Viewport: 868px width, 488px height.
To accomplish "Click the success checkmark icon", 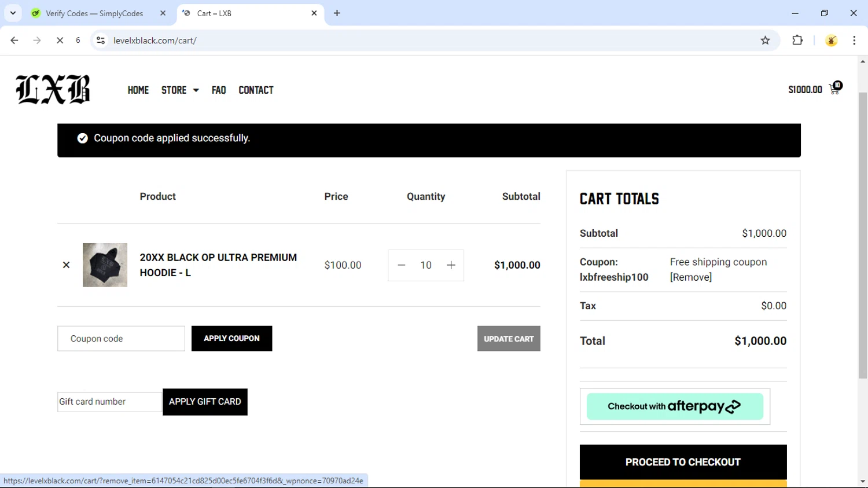I will [x=83, y=138].
